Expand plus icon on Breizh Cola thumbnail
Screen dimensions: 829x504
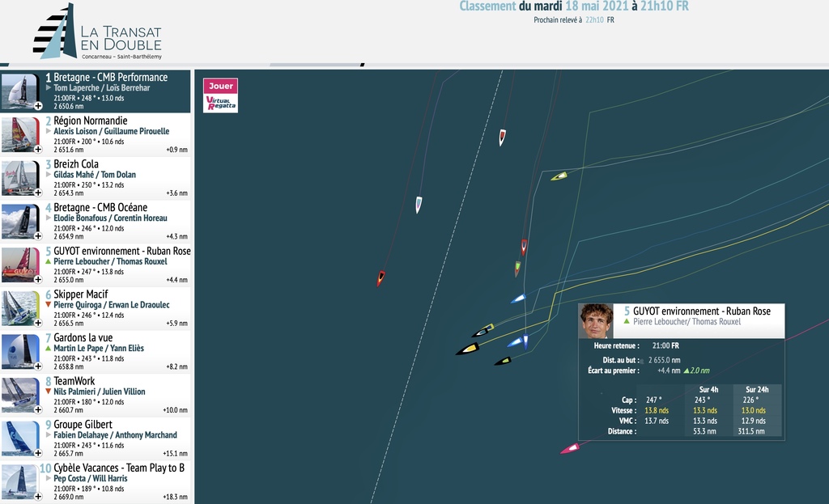tap(38, 193)
